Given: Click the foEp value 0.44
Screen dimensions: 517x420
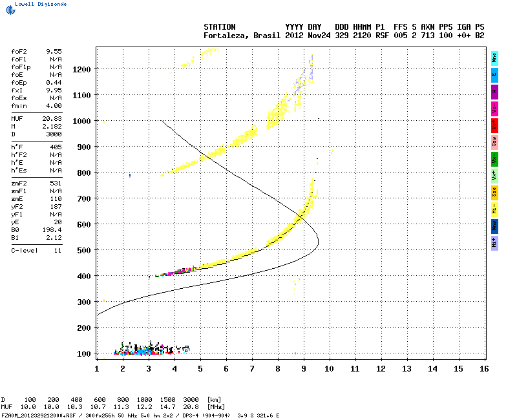Looking at the screenshot, I should tap(54, 83).
